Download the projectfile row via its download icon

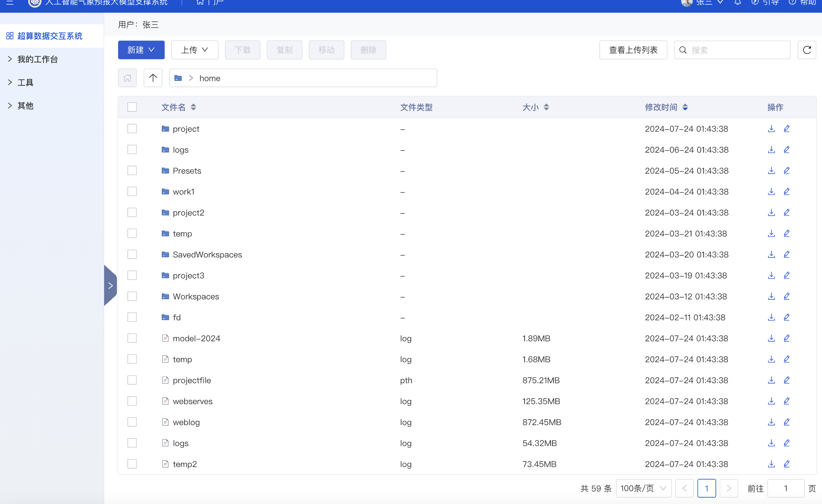click(771, 380)
